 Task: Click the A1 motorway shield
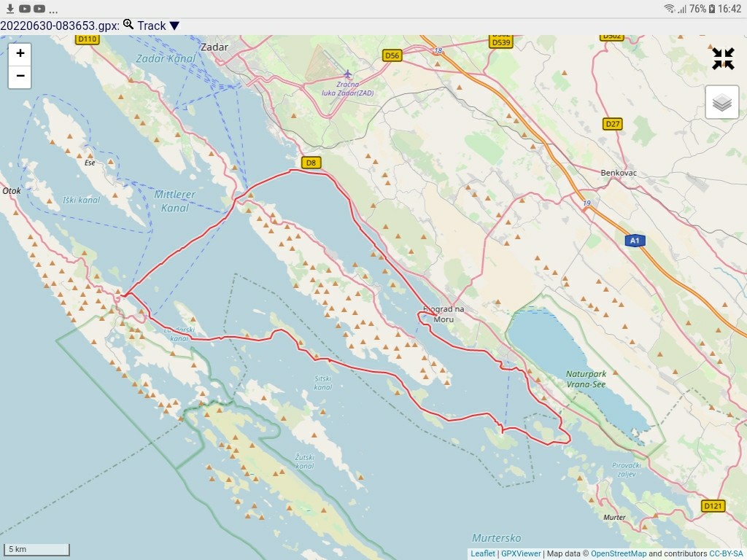pos(635,241)
